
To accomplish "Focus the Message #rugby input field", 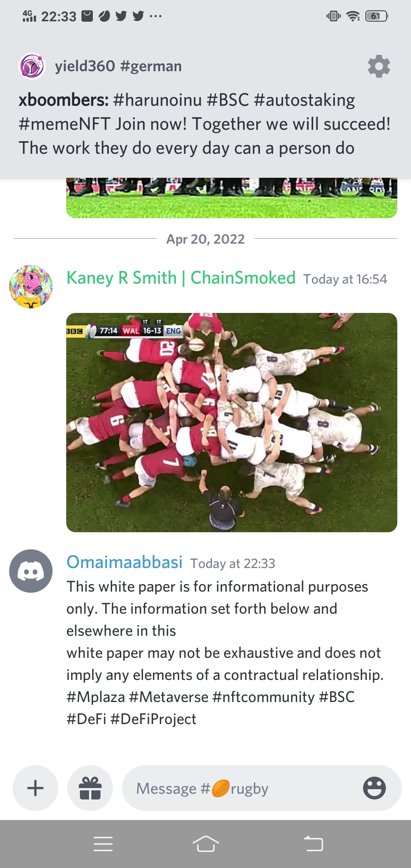I will click(x=262, y=788).
